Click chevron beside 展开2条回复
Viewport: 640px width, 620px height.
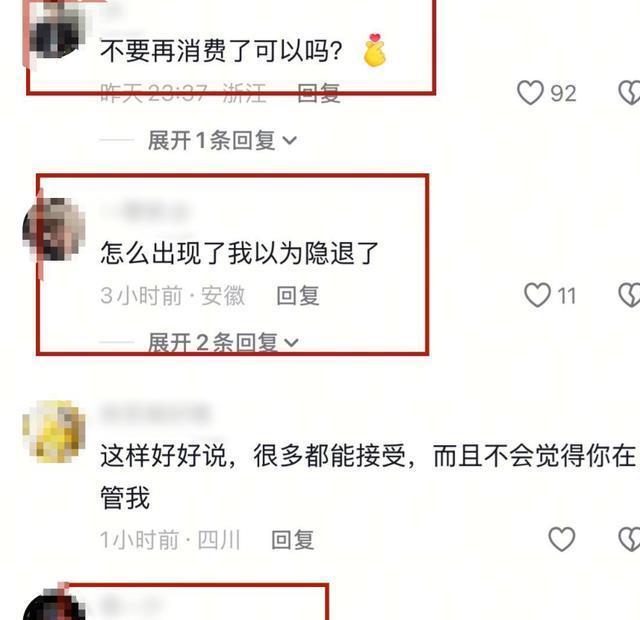291,342
